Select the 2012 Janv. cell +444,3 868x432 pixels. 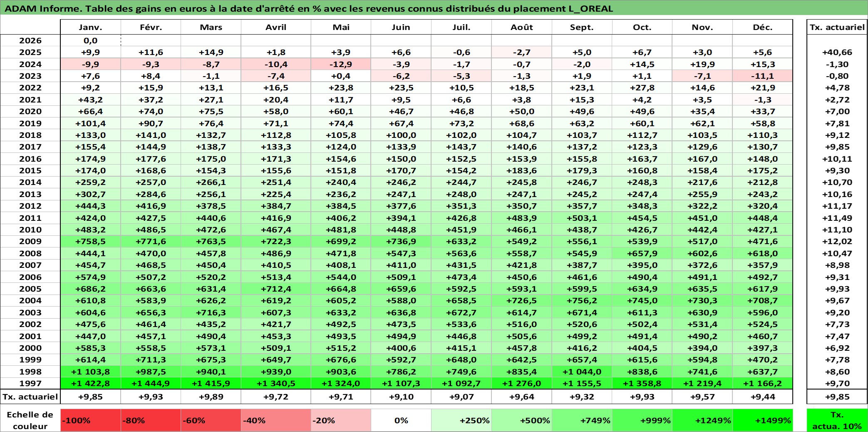[x=91, y=206]
